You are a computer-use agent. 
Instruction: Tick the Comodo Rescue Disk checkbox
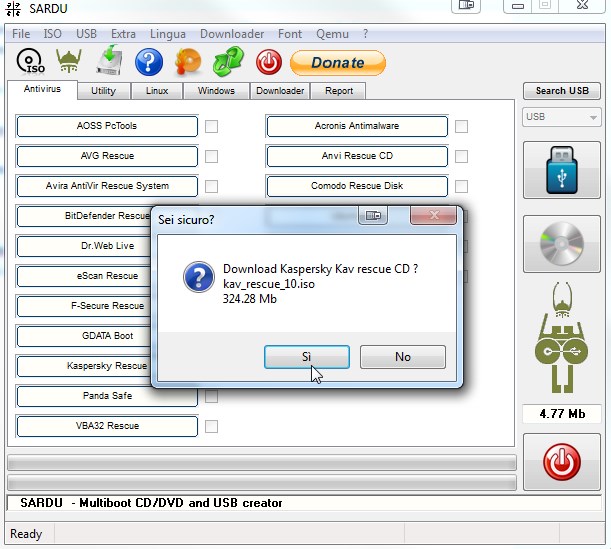(x=461, y=186)
